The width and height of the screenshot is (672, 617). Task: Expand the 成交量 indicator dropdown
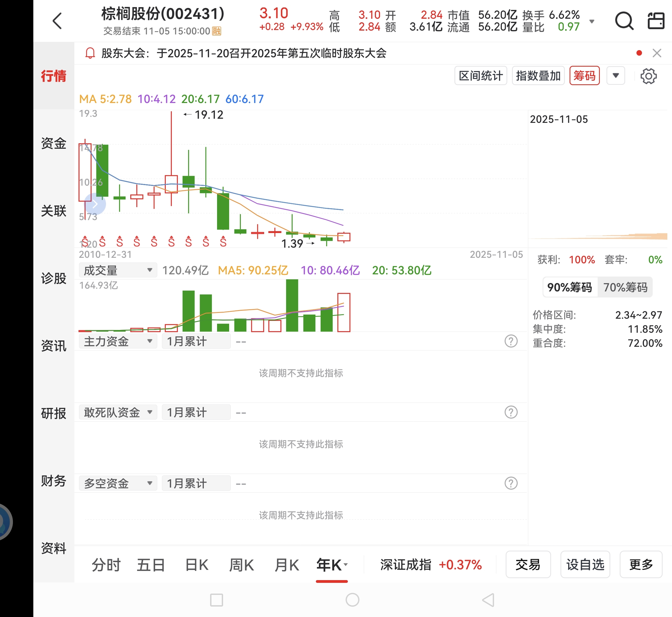click(118, 270)
